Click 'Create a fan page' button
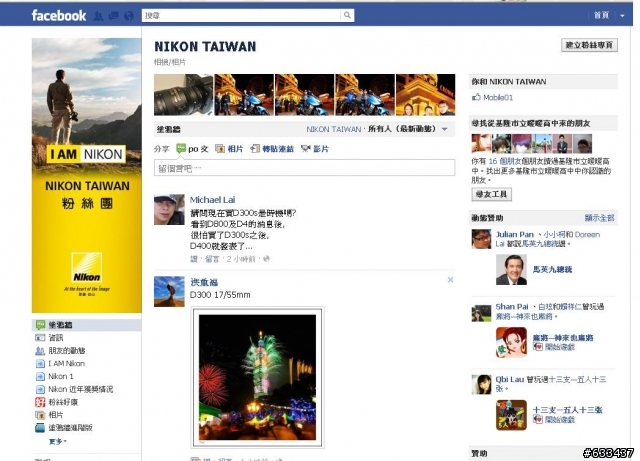 tap(589, 45)
